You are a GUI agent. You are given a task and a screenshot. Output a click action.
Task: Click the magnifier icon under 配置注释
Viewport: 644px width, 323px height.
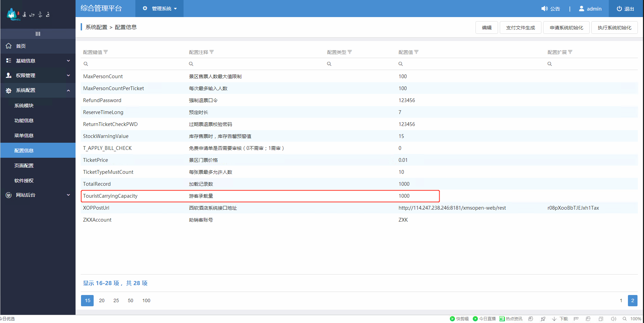(x=191, y=64)
